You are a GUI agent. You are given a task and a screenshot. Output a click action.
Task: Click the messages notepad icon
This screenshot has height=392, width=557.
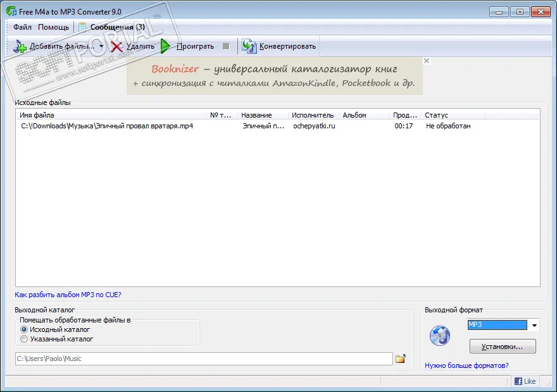coord(82,27)
